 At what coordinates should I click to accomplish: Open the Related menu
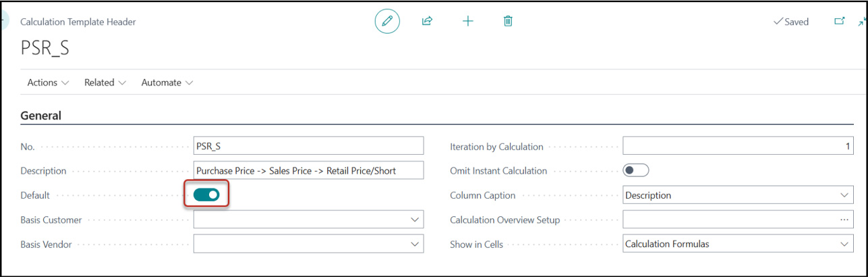click(x=105, y=82)
